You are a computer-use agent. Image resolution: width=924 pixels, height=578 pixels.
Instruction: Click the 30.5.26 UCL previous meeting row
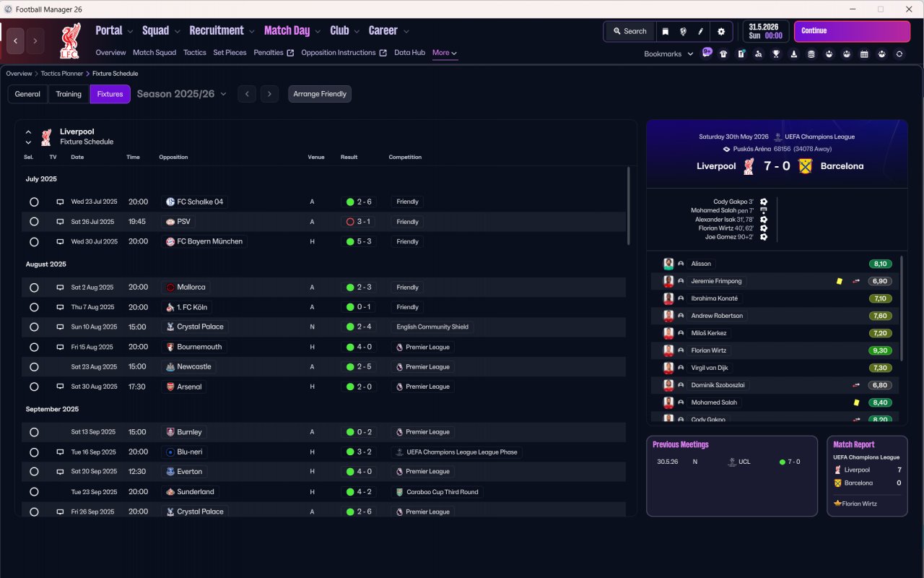pyautogui.click(x=731, y=462)
